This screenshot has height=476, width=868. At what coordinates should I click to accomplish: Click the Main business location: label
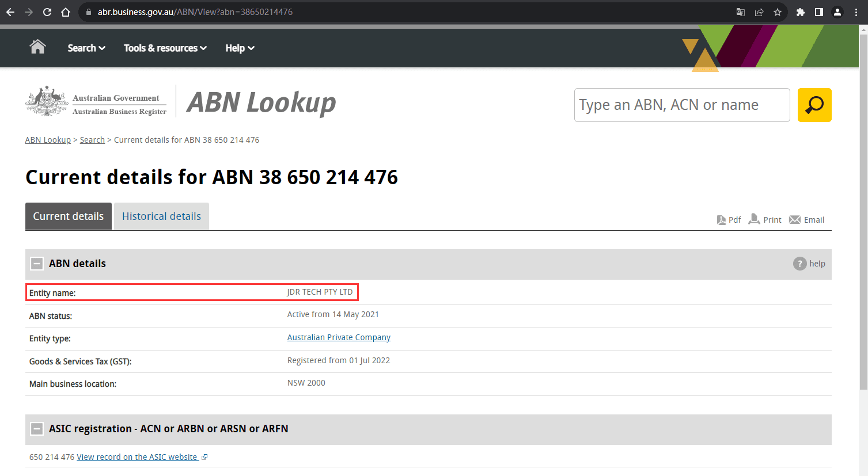tap(73, 384)
